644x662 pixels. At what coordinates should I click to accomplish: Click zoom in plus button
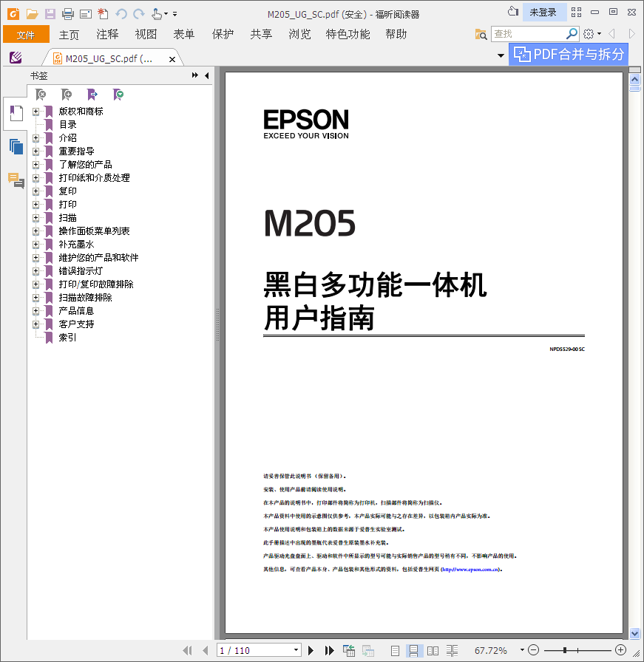click(x=621, y=649)
